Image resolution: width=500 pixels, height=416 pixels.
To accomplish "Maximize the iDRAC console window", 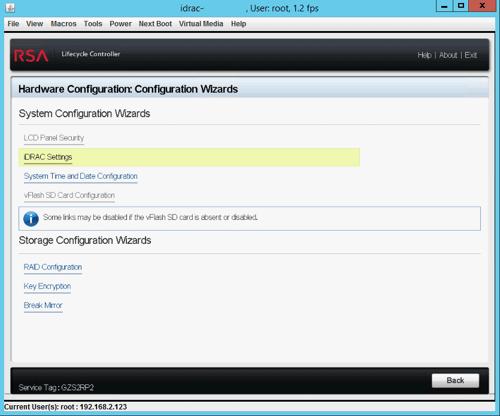I will 461,6.
